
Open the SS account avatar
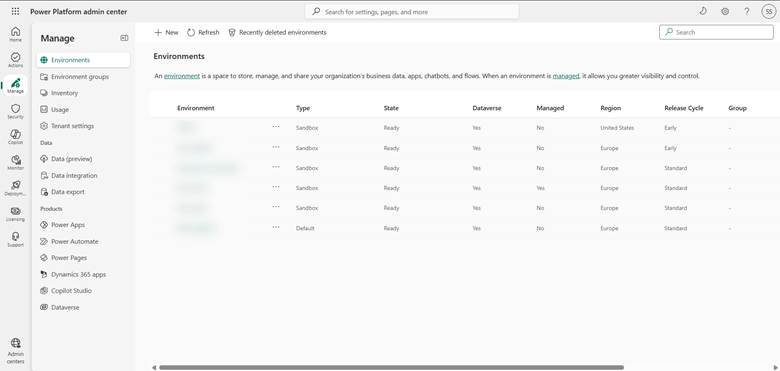pos(769,12)
